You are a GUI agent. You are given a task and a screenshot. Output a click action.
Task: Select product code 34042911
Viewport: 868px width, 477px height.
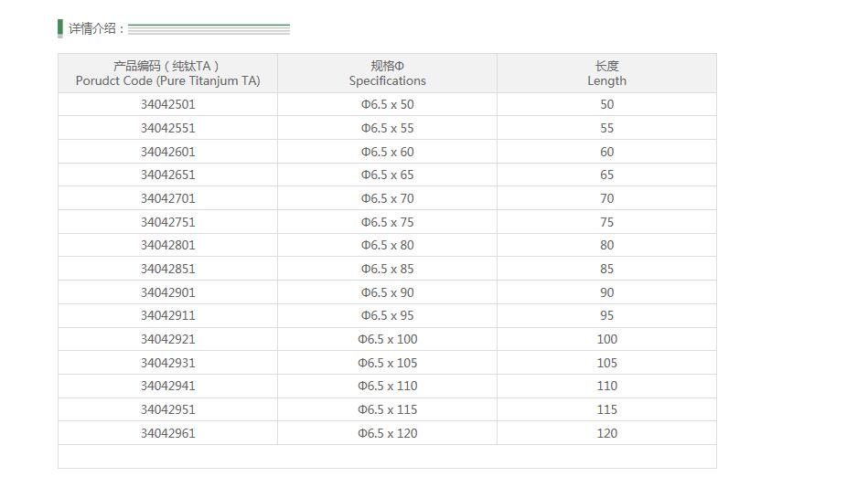click(167, 315)
